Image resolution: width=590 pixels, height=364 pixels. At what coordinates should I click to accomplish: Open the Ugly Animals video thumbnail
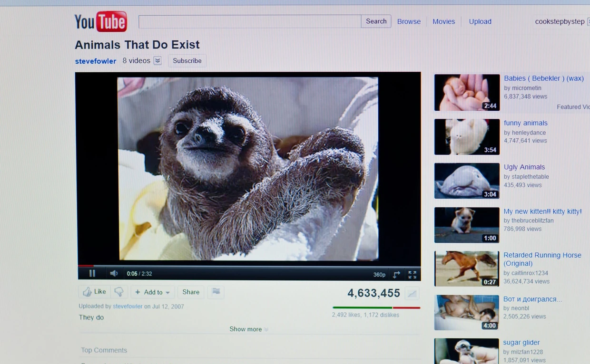point(467,181)
